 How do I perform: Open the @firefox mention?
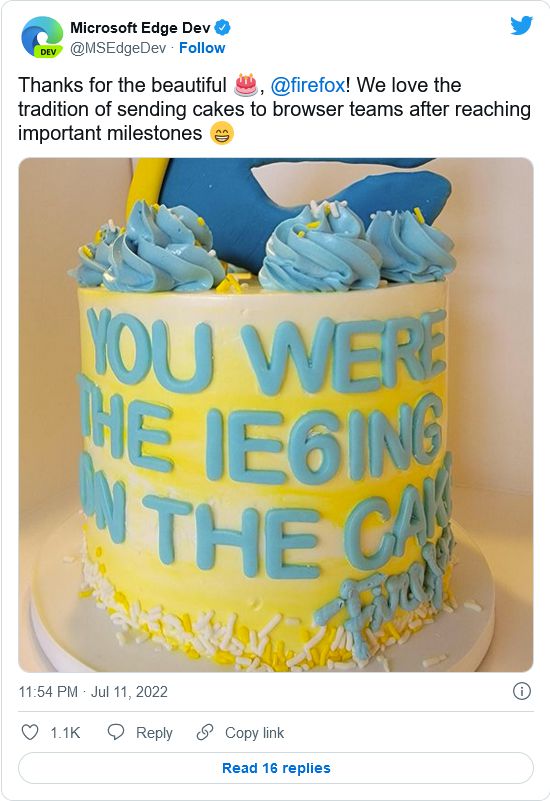coord(308,85)
